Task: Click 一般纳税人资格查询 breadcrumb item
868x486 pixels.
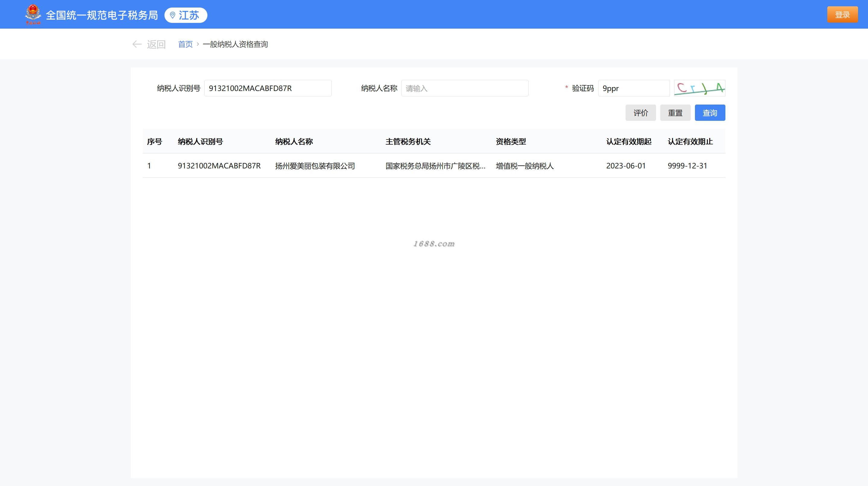Action: point(235,44)
